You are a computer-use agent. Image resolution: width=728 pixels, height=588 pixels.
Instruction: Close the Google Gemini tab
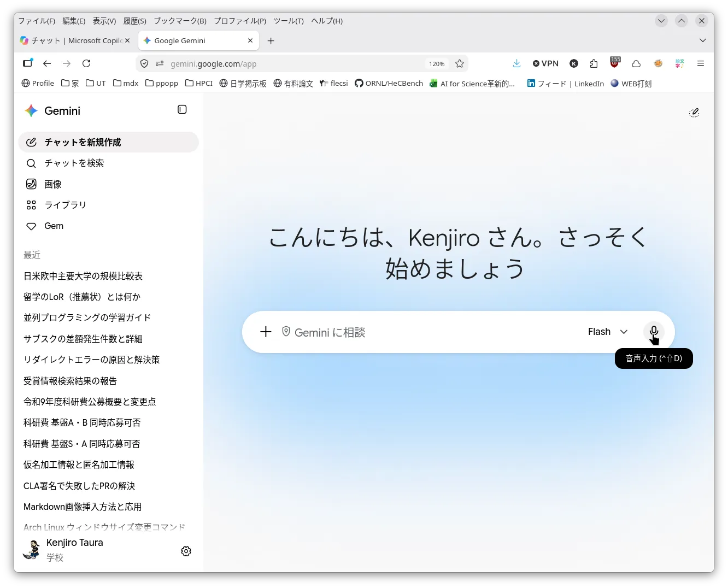(x=250, y=40)
